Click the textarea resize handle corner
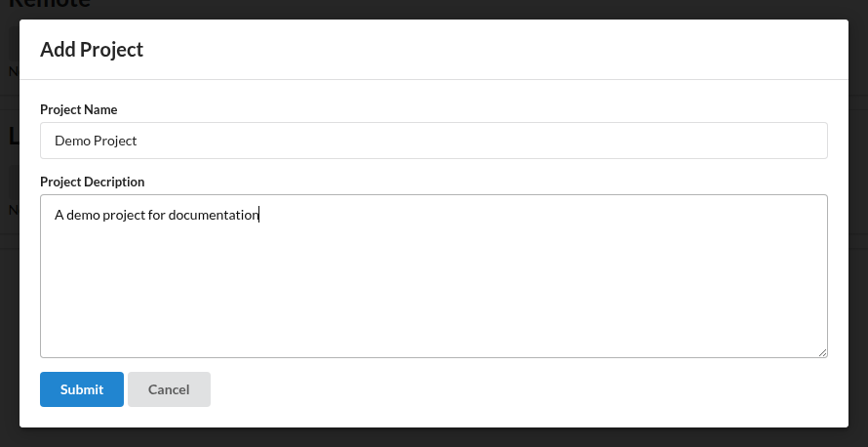This screenshot has height=447, width=868. (822, 353)
